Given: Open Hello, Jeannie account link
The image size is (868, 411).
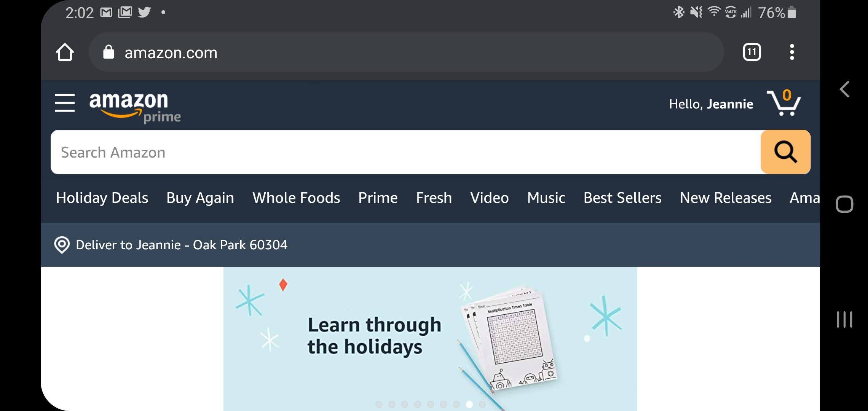Looking at the screenshot, I should point(711,104).
